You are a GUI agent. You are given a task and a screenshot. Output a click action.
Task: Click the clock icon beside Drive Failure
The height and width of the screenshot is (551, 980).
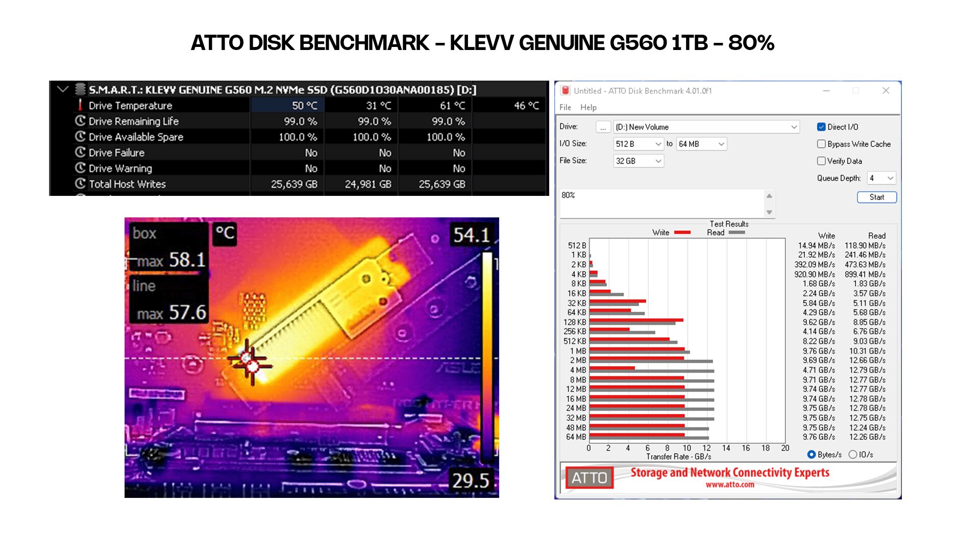pos(80,152)
